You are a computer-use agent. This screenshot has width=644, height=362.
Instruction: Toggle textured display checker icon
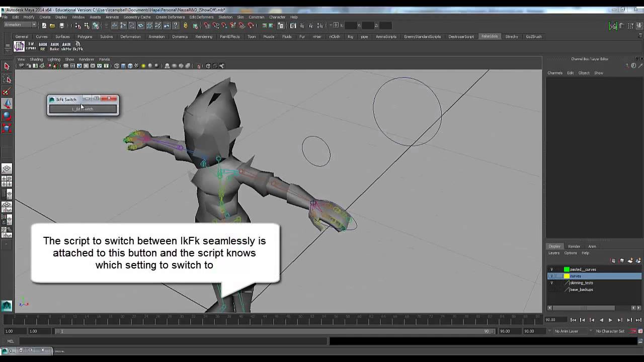[x=136, y=66]
